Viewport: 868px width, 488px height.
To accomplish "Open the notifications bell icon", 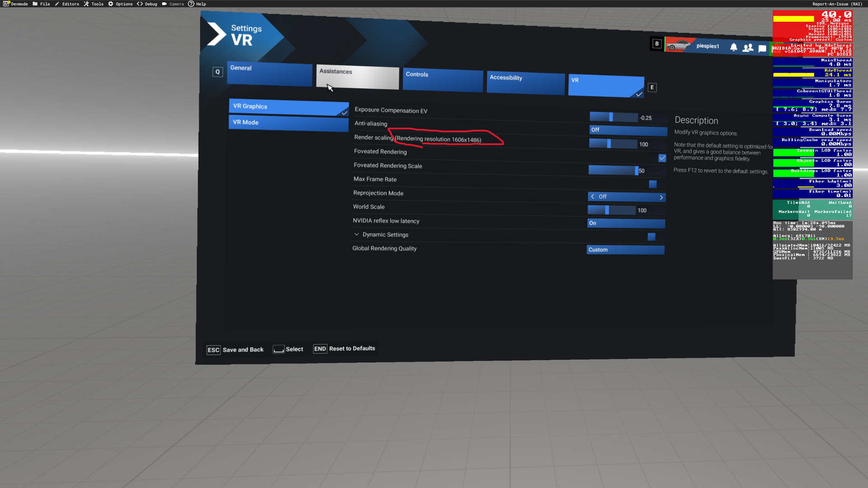I will click(x=734, y=47).
